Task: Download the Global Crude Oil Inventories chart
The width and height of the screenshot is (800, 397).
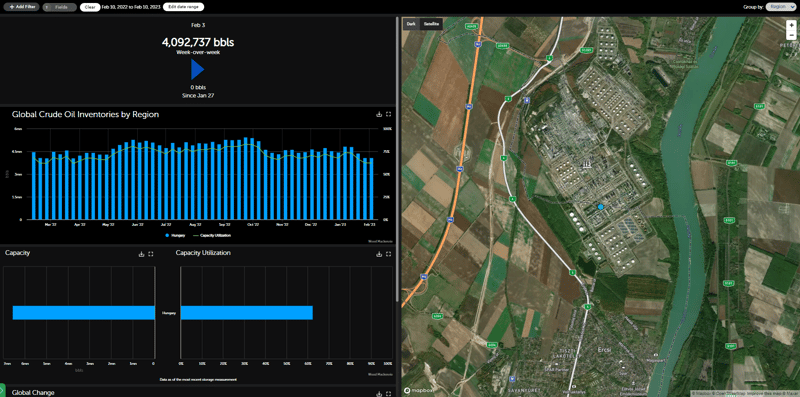Action: 379,115
